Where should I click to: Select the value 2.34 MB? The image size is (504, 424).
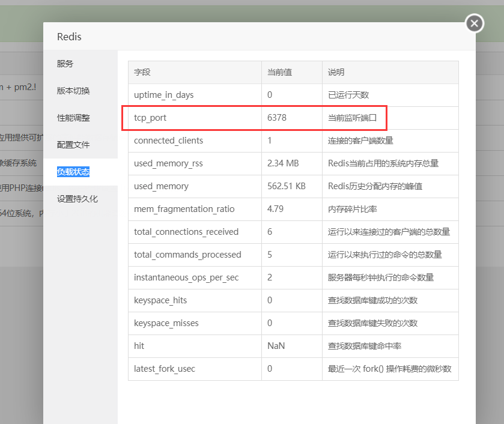pyautogui.click(x=283, y=163)
